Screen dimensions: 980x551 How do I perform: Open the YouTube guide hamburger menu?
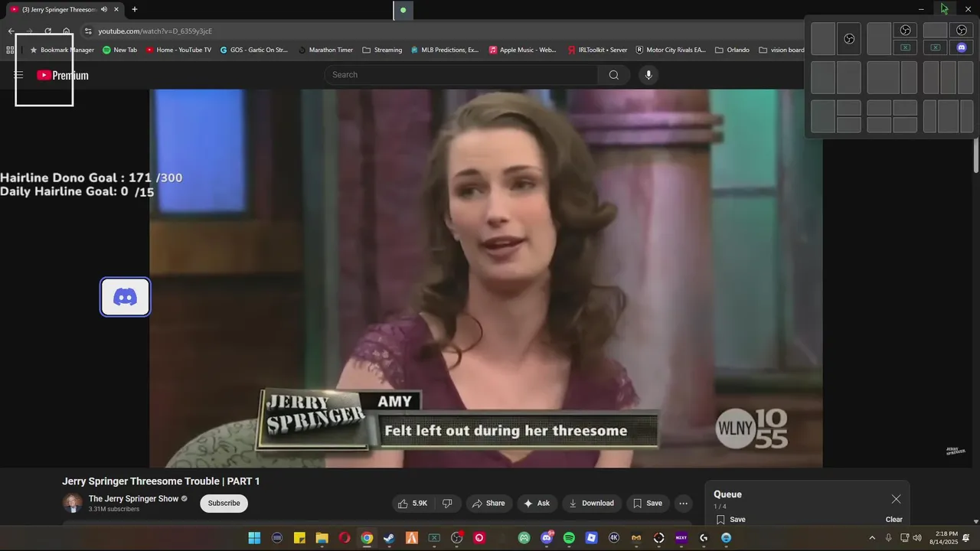[18, 75]
